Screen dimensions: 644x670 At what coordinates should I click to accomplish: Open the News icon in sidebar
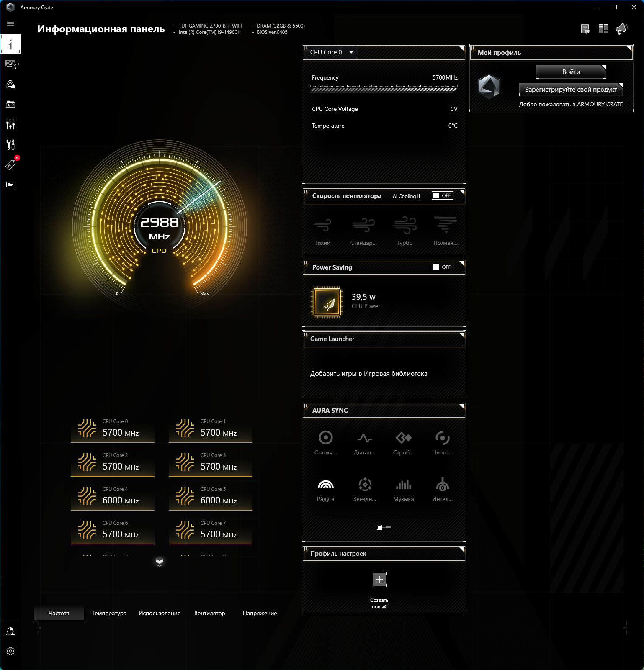10,185
